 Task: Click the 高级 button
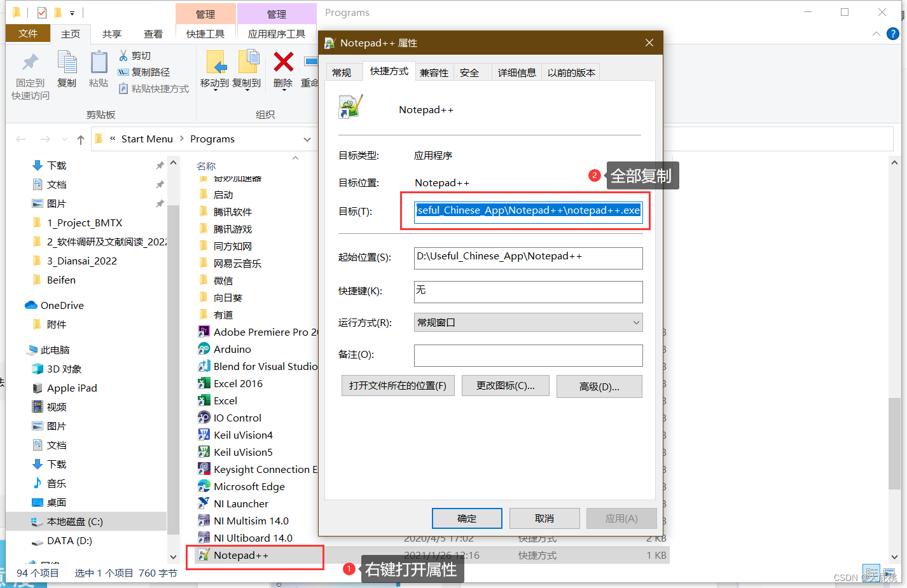(x=599, y=386)
